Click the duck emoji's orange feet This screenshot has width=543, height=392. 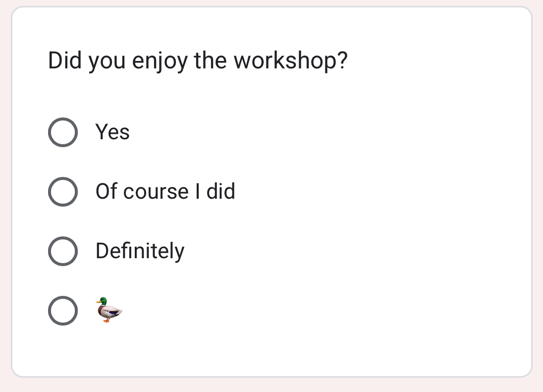[106, 320]
